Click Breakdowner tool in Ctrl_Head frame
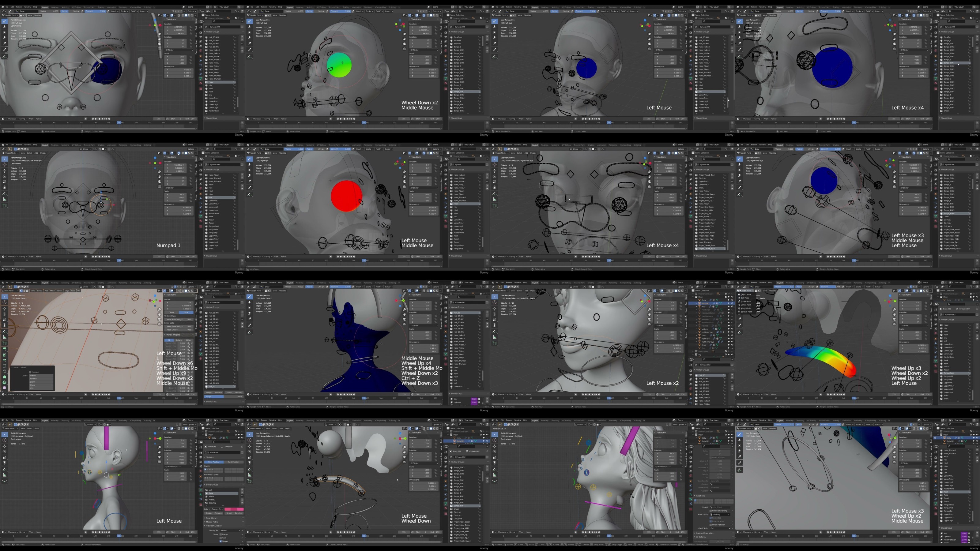 click(x=5, y=482)
